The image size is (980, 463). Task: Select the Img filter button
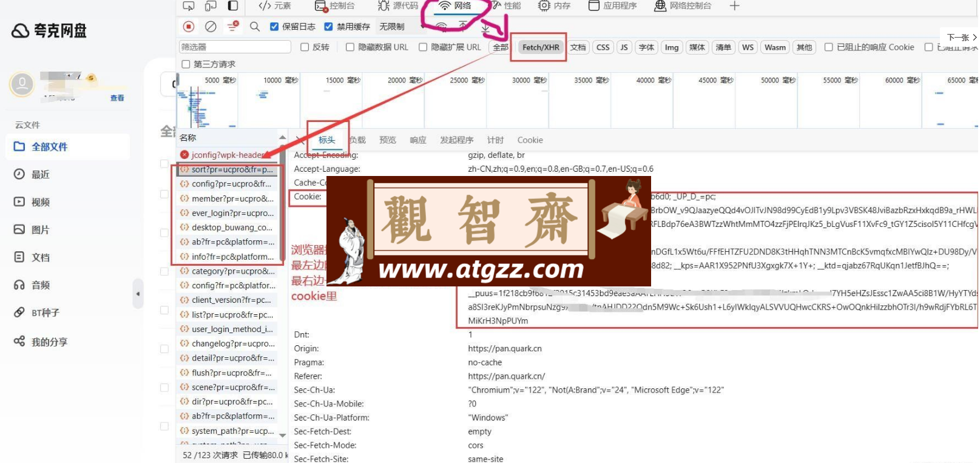pyautogui.click(x=672, y=47)
